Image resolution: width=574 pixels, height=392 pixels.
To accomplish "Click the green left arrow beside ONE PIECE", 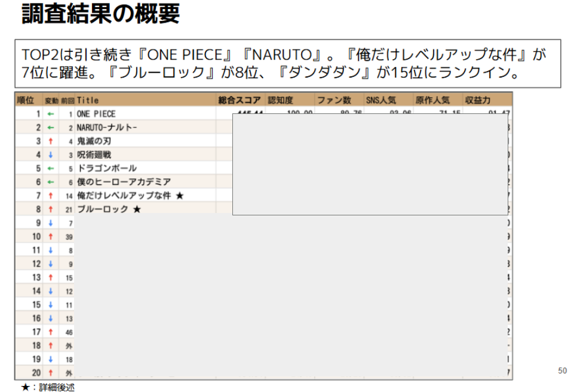I will point(51,114).
